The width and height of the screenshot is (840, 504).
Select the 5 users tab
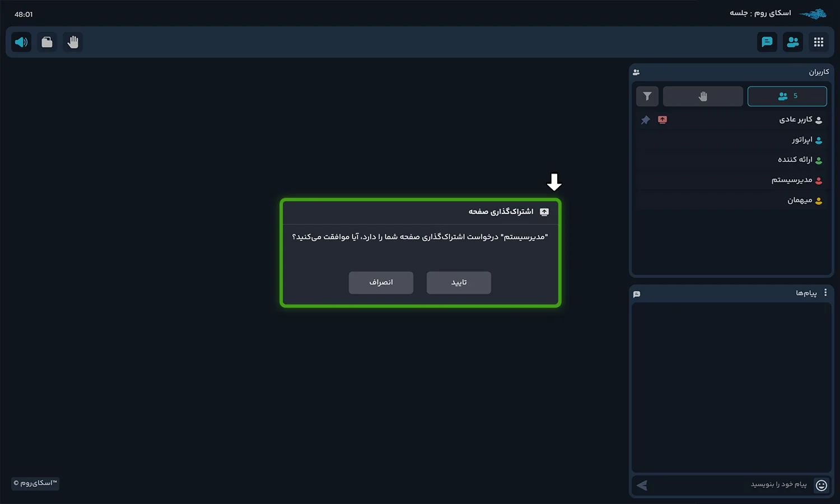click(787, 96)
